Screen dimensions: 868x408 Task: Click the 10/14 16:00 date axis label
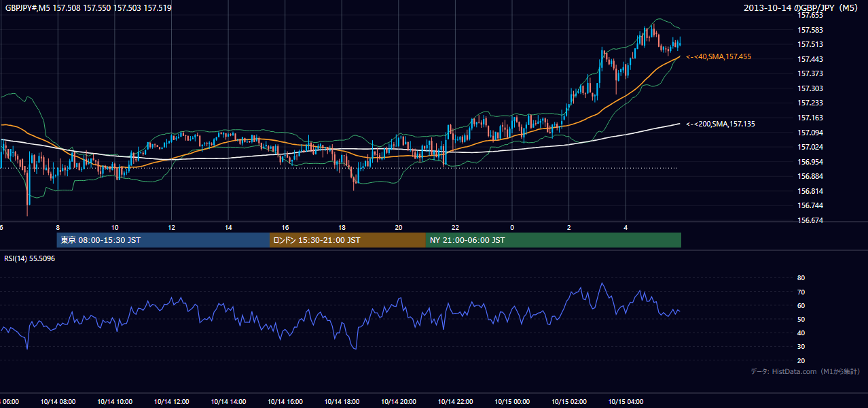(x=285, y=401)
